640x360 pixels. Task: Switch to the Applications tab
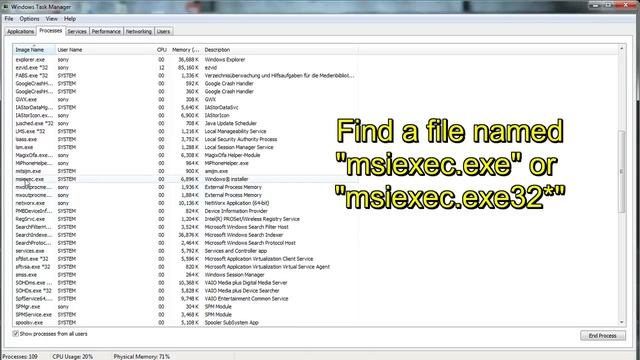tap(20, 31)
